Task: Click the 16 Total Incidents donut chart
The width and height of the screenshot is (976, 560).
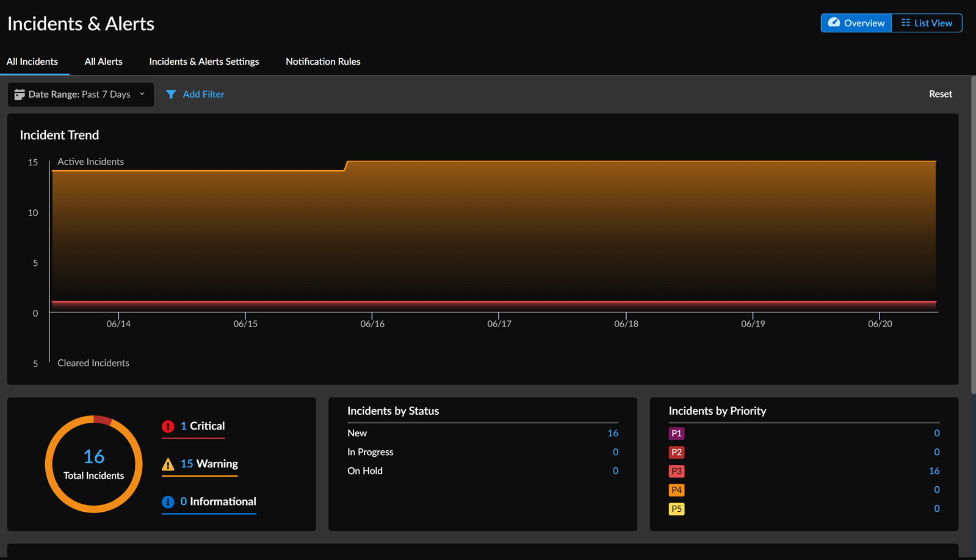Action: (94, 464)
